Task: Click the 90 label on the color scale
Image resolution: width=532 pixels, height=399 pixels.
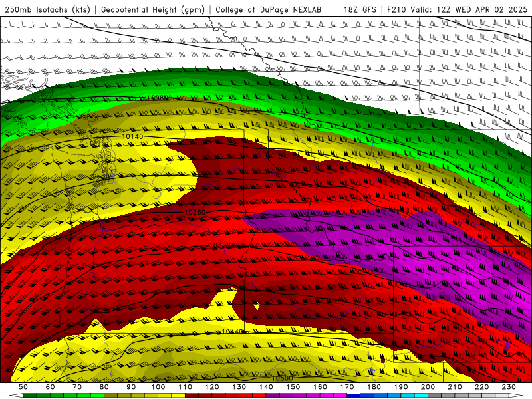Action: [x=131, y=387]
